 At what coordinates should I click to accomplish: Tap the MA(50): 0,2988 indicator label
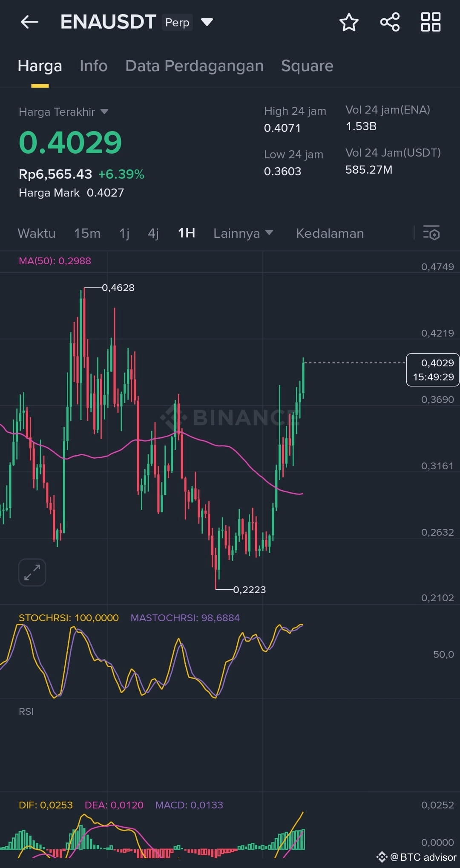click(x=55, y=261)
